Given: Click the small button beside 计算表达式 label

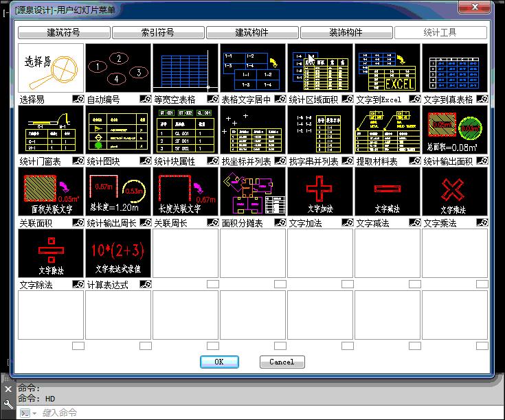Looking at the screenshot, I should pos(146,284).
